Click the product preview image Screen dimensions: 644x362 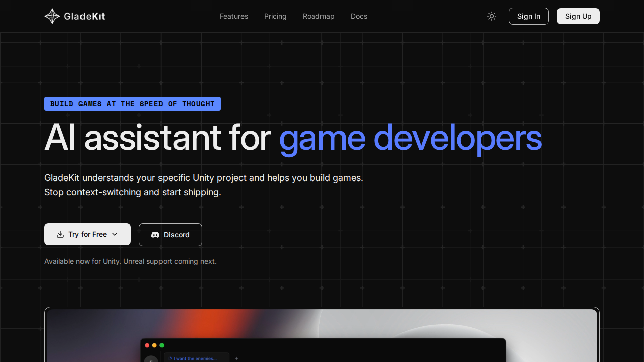(322, 335)
